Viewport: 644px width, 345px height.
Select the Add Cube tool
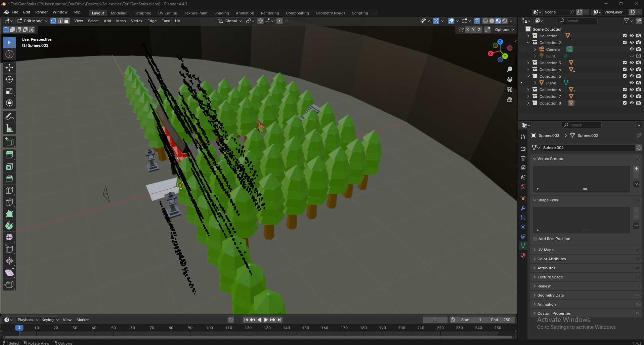(x=9, y=142)
